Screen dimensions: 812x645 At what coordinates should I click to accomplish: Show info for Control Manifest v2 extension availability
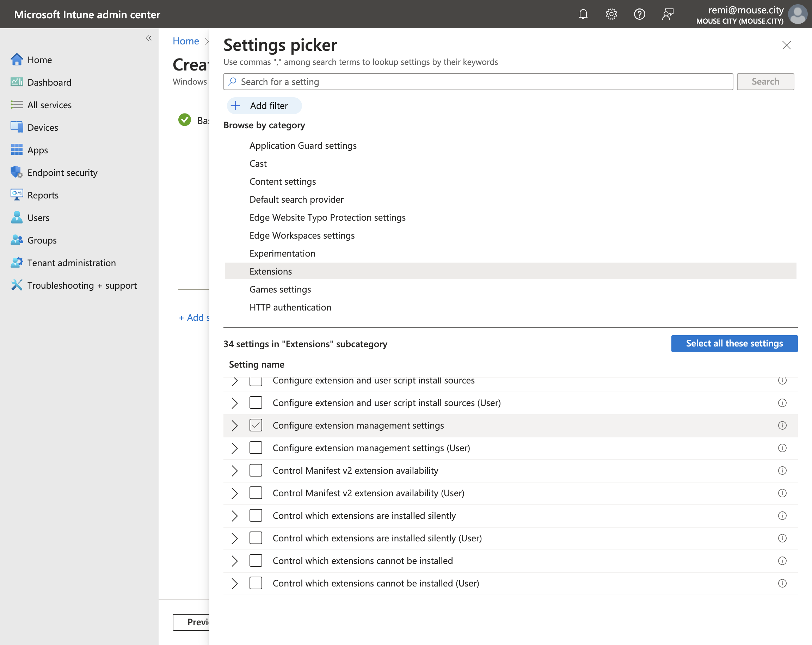[x=782, y=471]
